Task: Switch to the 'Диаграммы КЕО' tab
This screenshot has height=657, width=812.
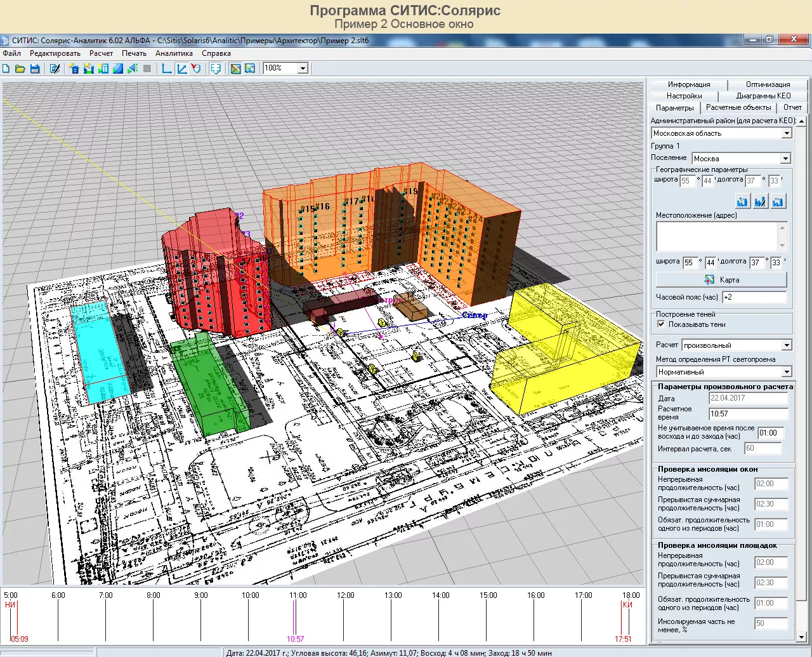Action: coord(763,96)
